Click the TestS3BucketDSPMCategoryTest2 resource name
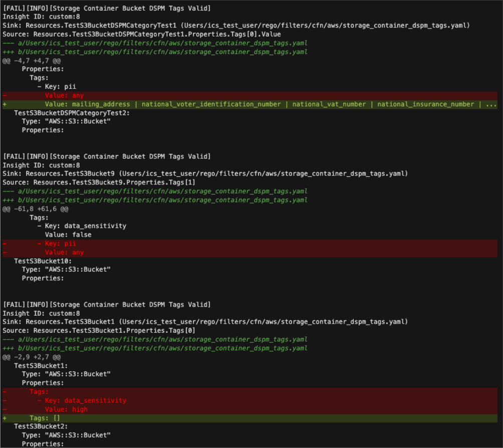Image resolution: width=503 pixels, height=448 pixels. tap(72, 113)
